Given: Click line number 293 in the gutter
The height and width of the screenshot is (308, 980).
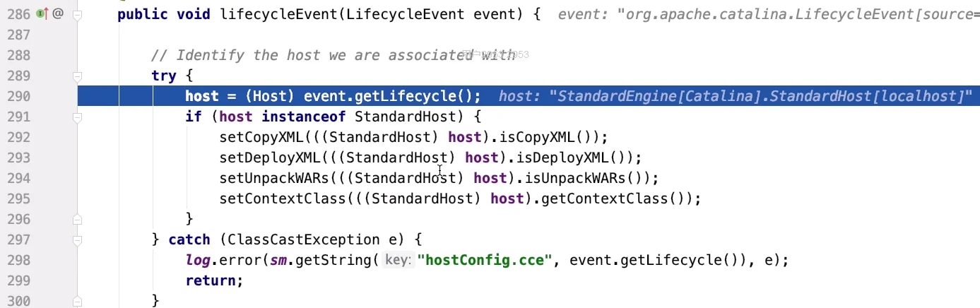Looking at the screenshot, I should (x=18, y=158).
